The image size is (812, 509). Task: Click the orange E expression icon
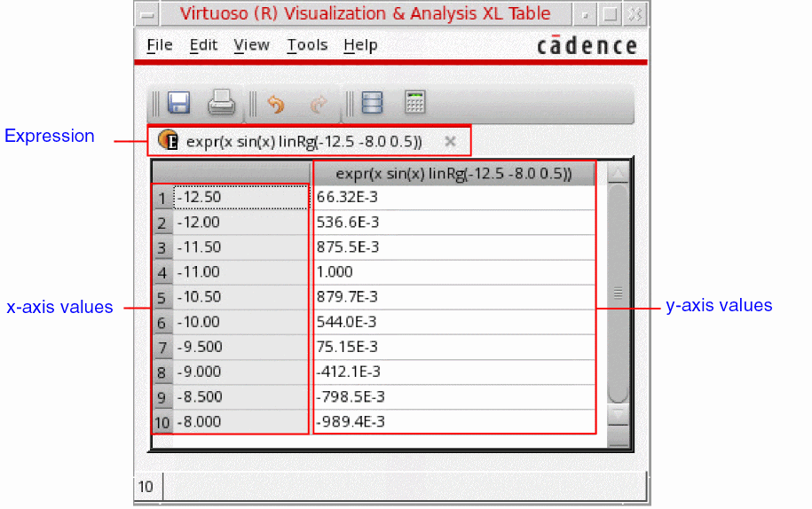(x=168, y=140)
